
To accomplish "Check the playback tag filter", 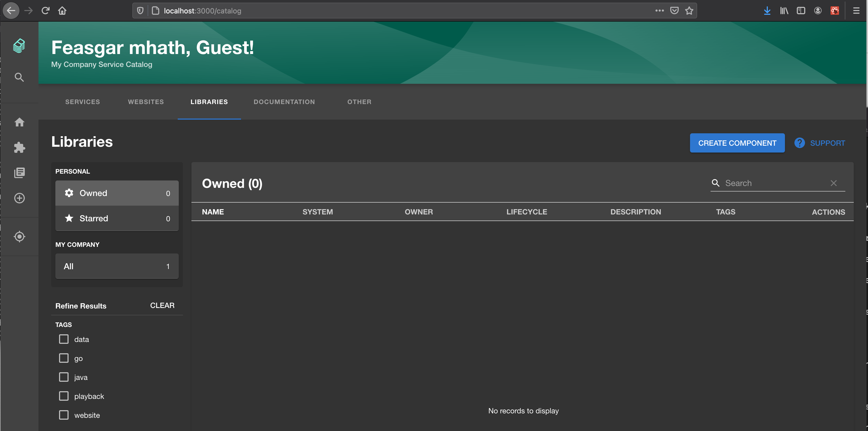I will [x=64, y=396].
